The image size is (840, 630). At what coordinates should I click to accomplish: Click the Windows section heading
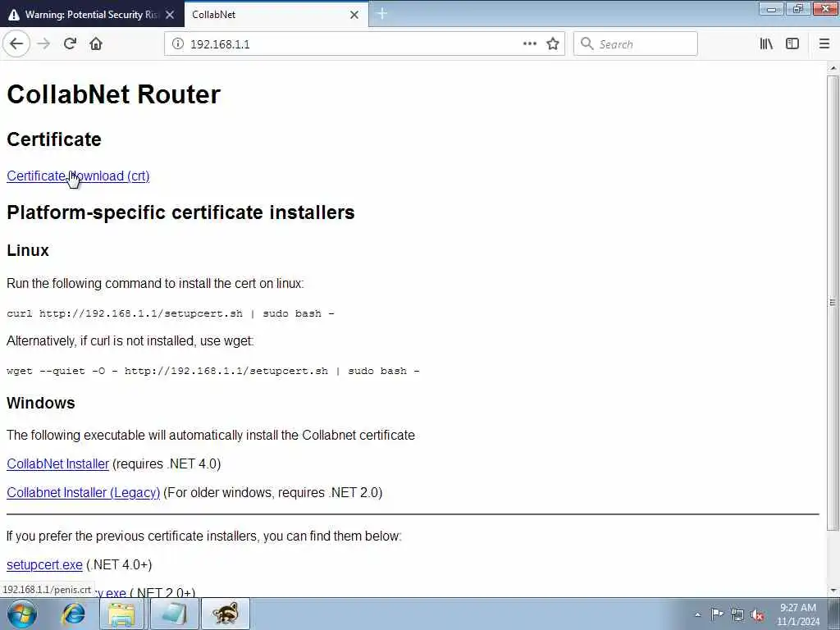coord(41,403)
